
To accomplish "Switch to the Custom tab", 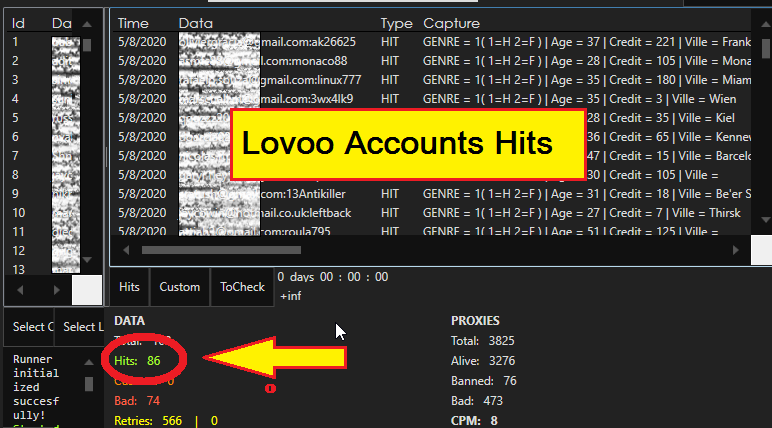I will [180, 287].
